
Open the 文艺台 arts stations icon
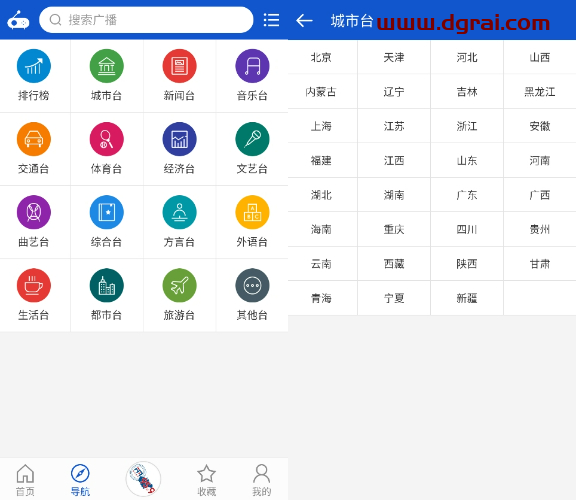coord(252,139)
